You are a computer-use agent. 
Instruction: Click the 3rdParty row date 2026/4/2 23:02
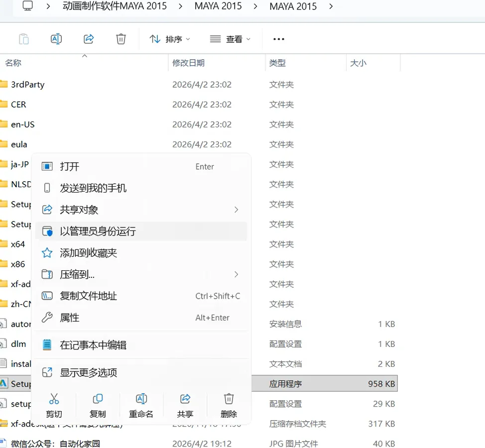(x=202, y=85)
